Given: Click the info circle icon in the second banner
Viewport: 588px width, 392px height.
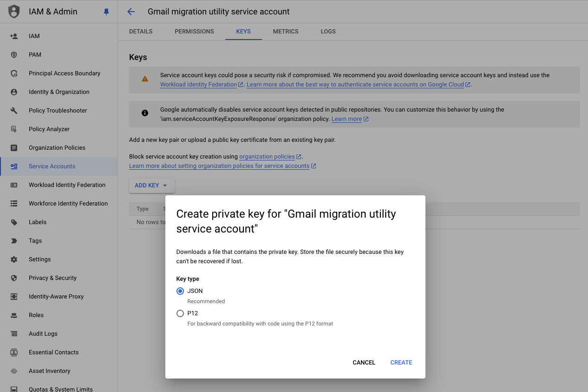Looking at the screenshot, I should 145,113.
